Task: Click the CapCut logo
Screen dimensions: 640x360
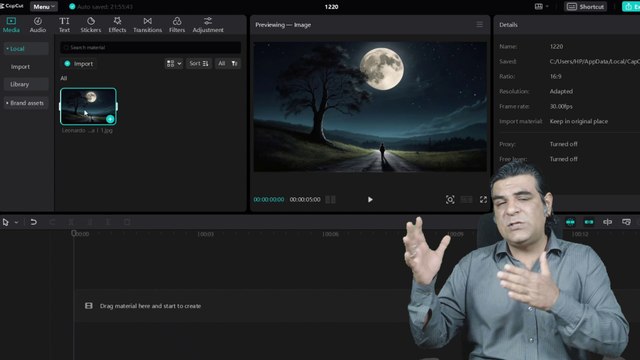Action: click(12, 6)
